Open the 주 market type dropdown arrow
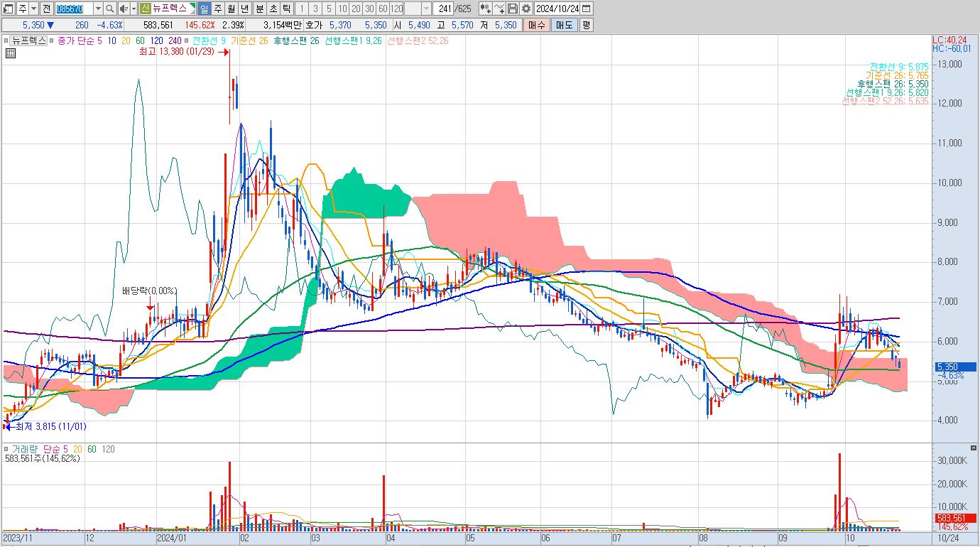Screen dimensions: 980x547 (33, 9)
